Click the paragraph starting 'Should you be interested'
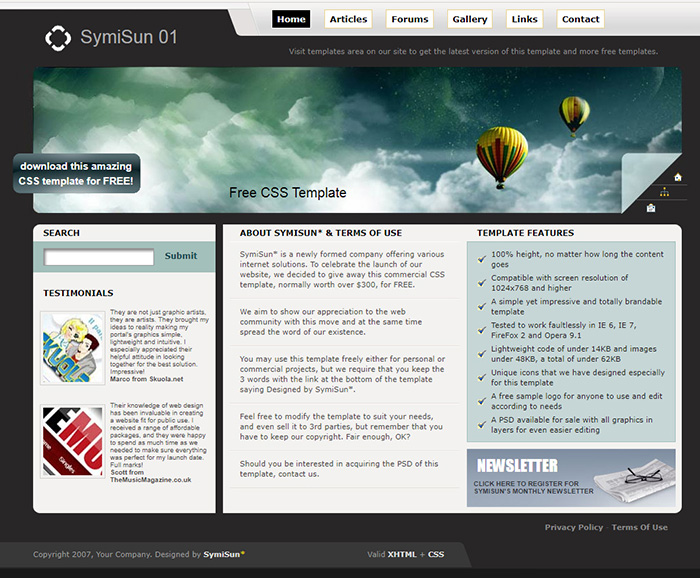The height and width of the screenshot is (578, 700). (x=339, y=469)
